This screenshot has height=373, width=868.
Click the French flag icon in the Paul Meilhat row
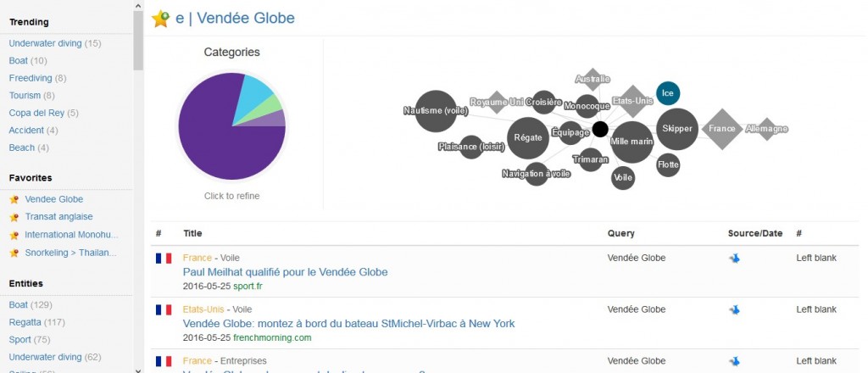[x=164, y=259]
